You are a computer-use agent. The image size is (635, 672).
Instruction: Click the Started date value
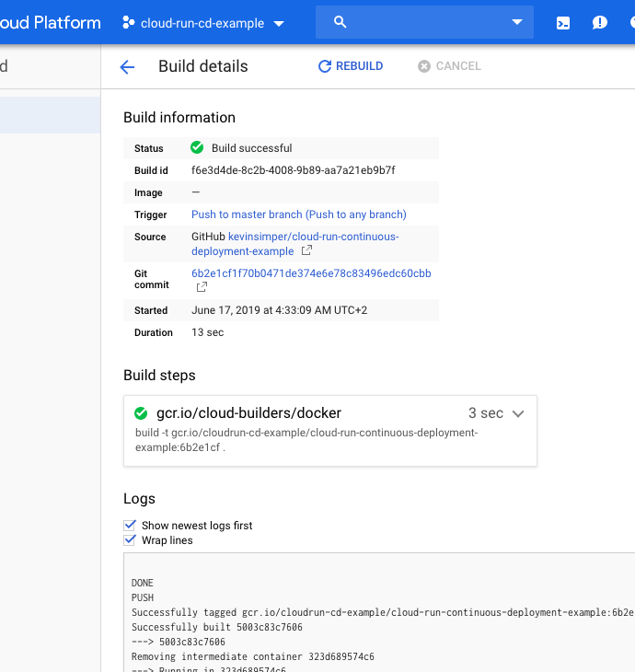pos(279,310)
